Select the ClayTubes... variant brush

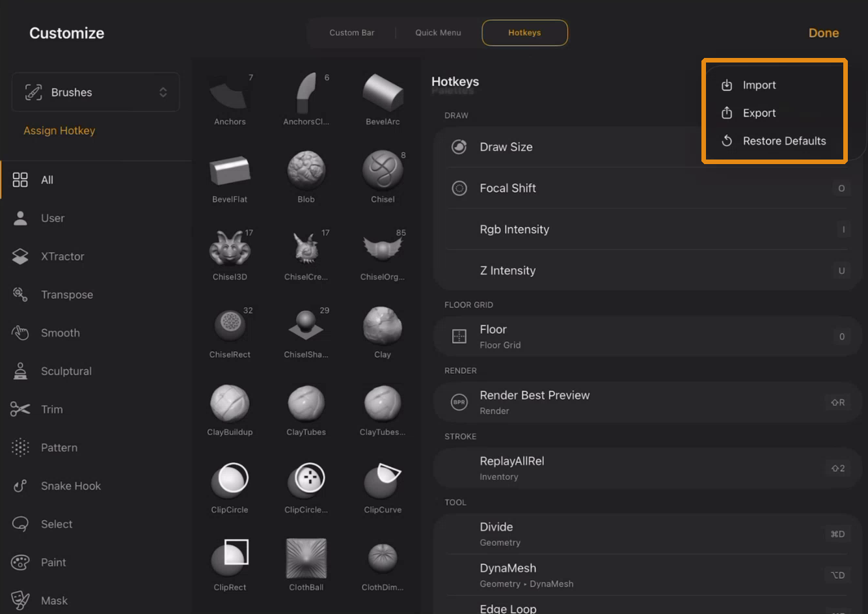pos(383,409)
